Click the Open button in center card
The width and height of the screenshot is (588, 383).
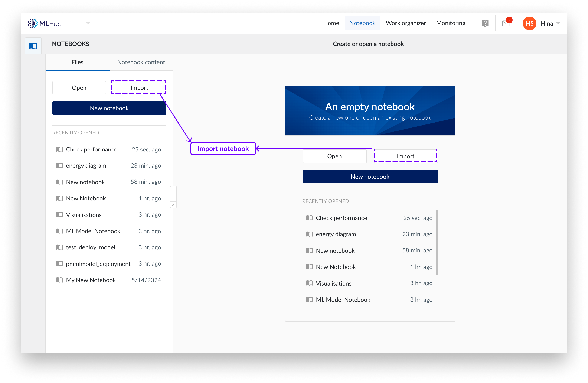[334, 156]
